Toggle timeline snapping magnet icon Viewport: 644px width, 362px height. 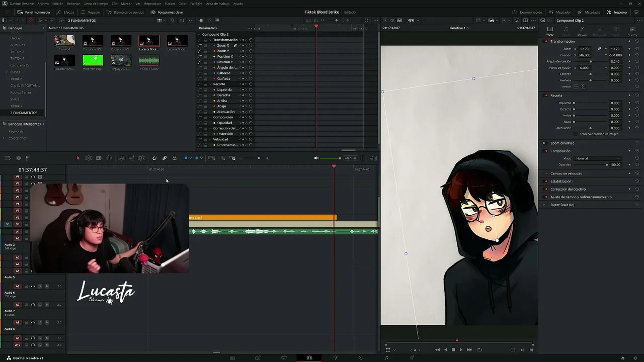(x=154, y=158)
